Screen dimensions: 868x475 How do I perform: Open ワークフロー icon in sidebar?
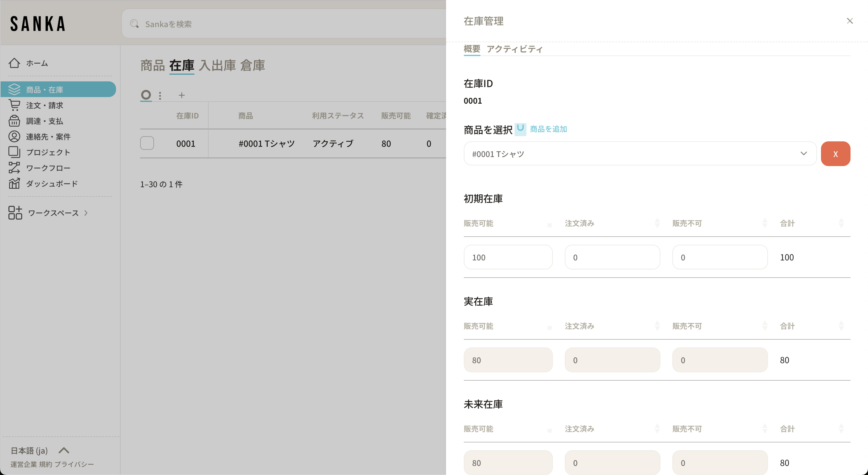click(14, 168)
